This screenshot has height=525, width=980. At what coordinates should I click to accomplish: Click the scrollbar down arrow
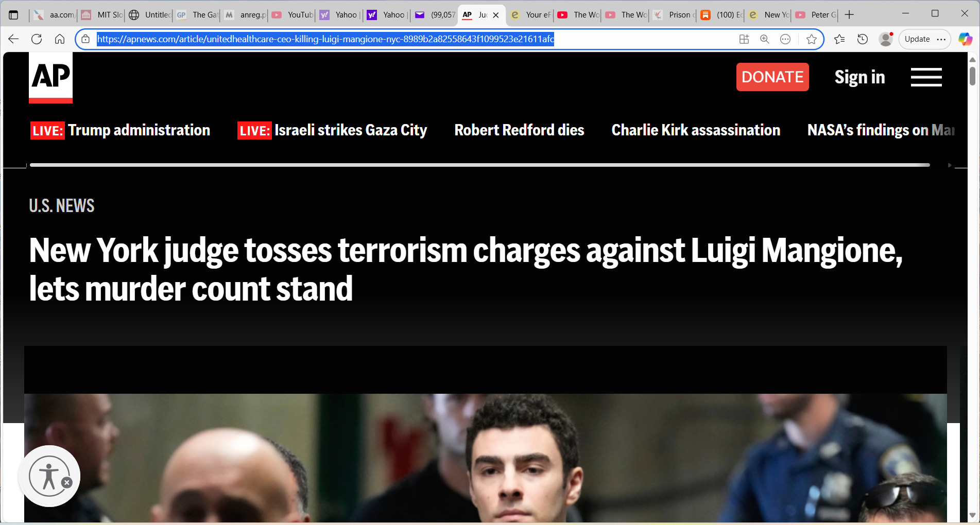pyautogui.click(x=972, y=515)
